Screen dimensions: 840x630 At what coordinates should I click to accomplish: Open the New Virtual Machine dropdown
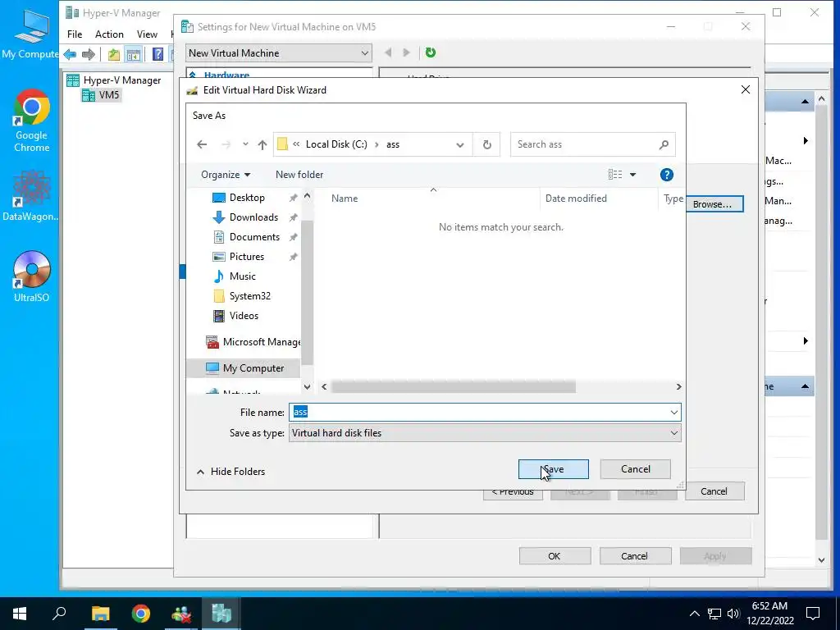point(279,53)
